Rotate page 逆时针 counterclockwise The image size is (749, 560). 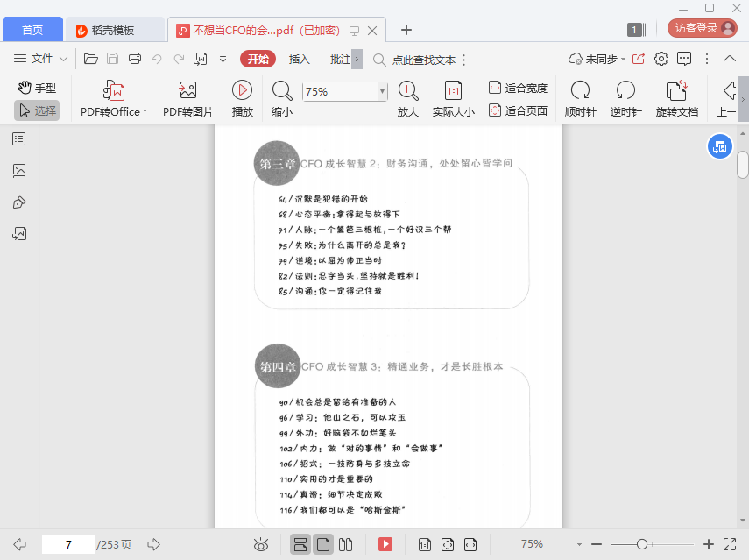point(625,99)
